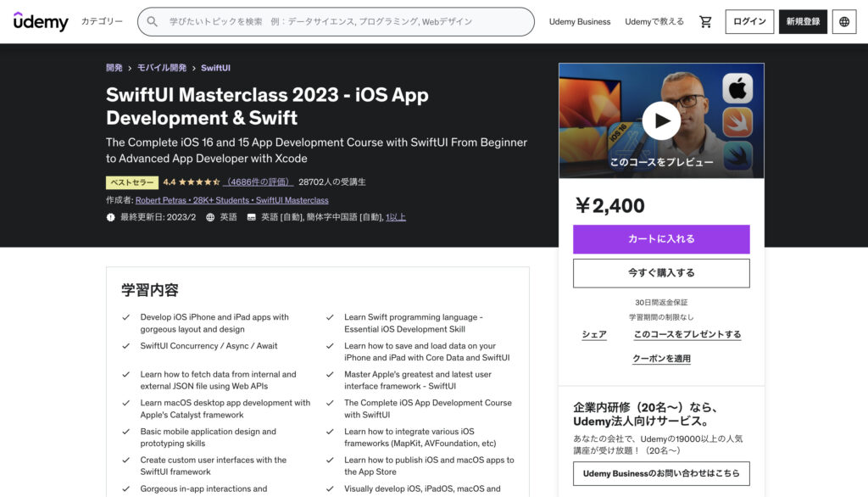The width and height of the screenshot is (868, 497).
Task: Click checkmark beside 'The Complete iOS App Development Course'
Action: (x=330, y=403)
